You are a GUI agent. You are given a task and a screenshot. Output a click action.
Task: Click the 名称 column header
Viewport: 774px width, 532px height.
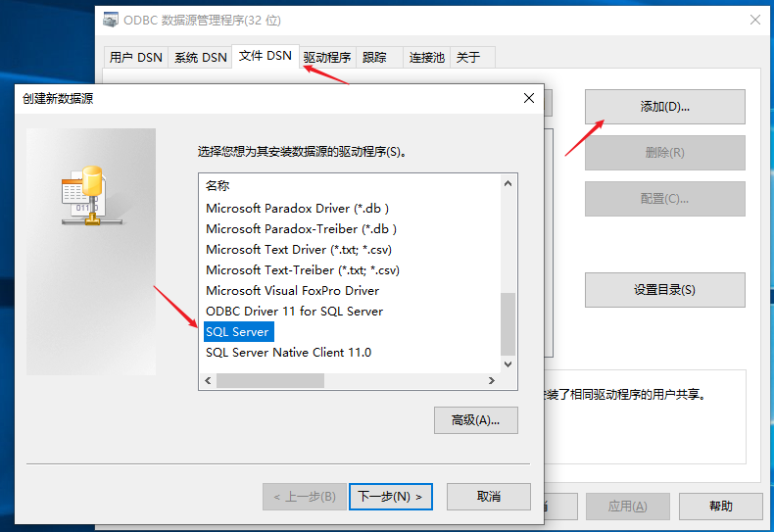pos(218,185)
